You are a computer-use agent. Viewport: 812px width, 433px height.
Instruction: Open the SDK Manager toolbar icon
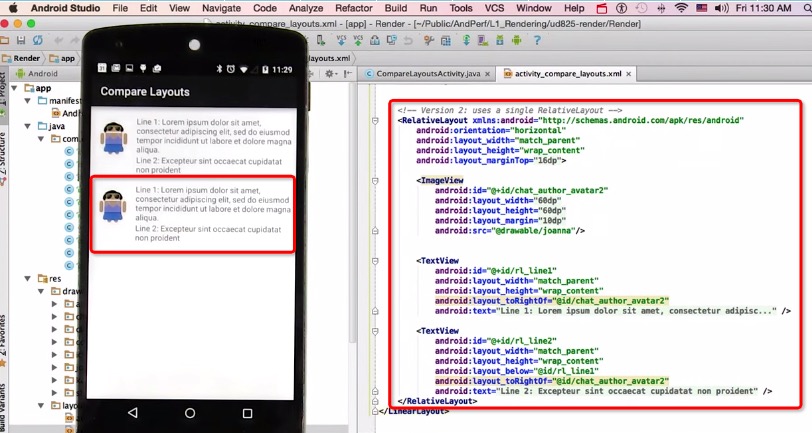(500, 40)
